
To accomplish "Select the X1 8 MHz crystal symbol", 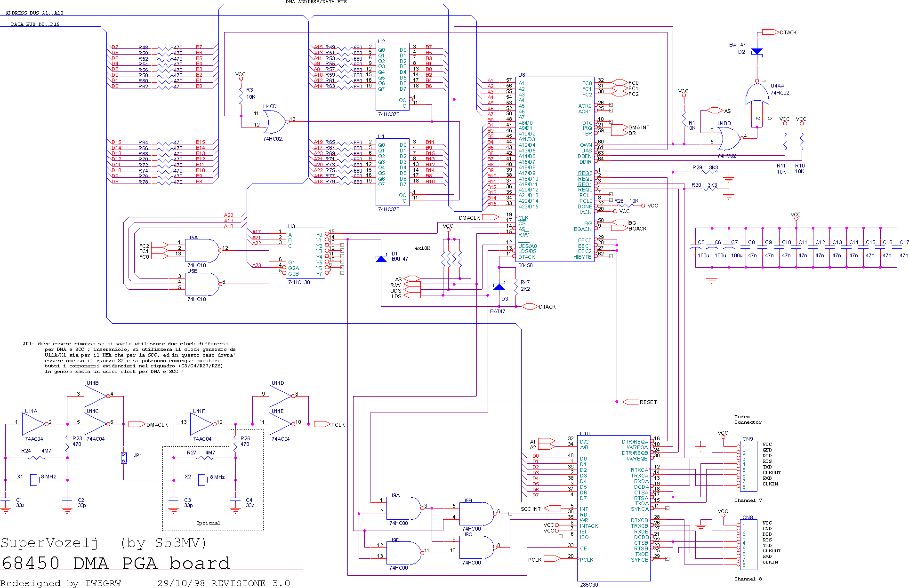I will tap(33, 480).
